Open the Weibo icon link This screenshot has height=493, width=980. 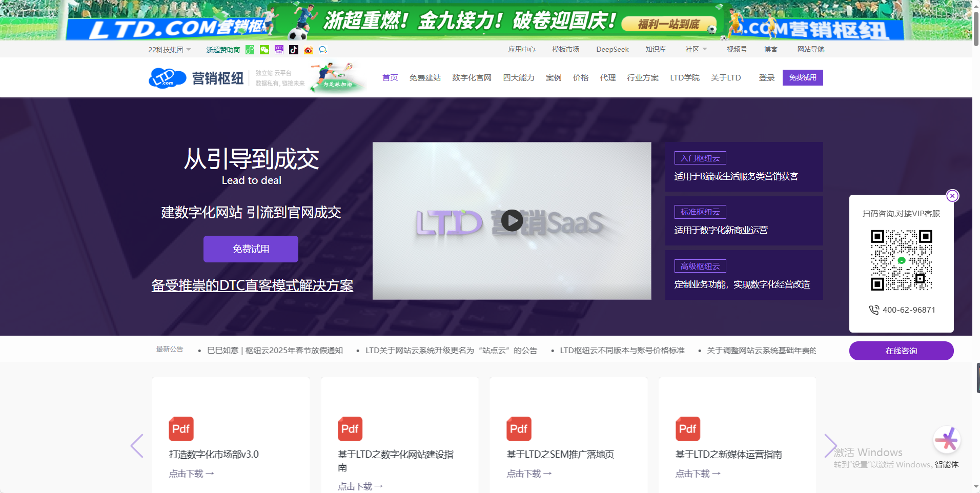pos(308,50)
